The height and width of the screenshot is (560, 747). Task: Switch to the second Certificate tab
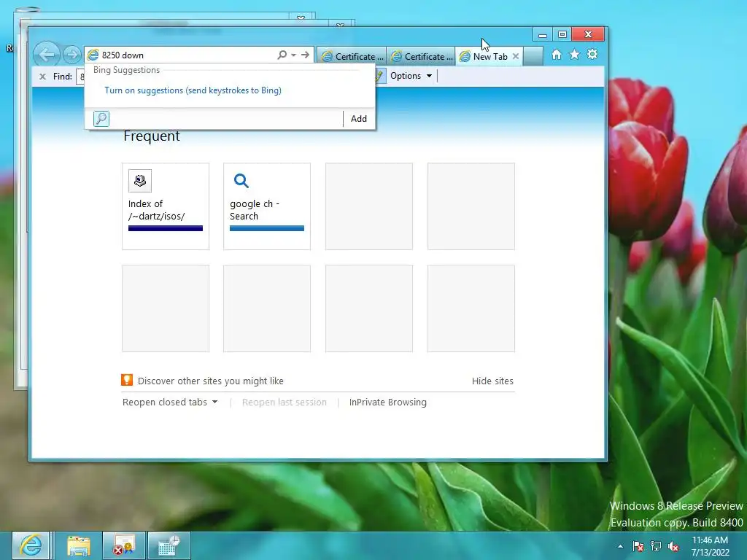click(x=422, y=56)
